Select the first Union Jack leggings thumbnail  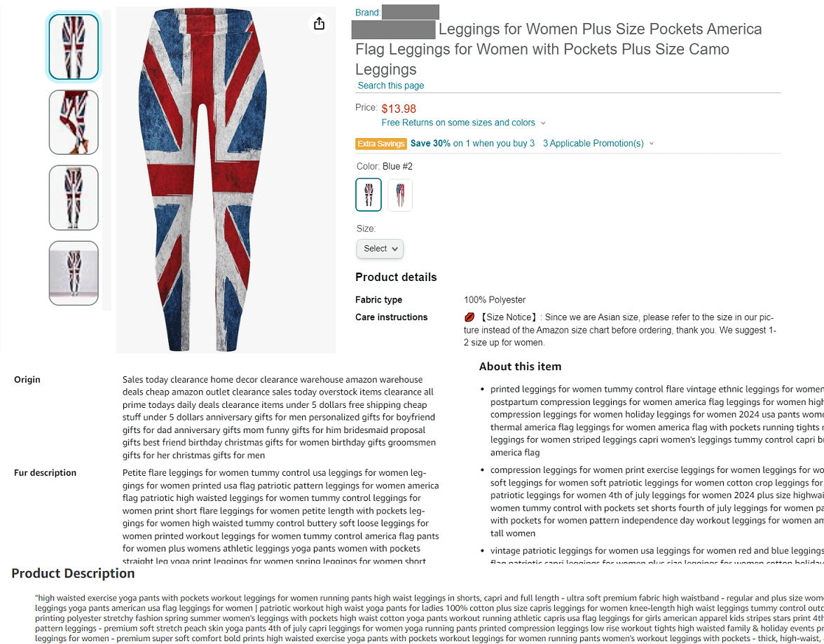[74, 46]
